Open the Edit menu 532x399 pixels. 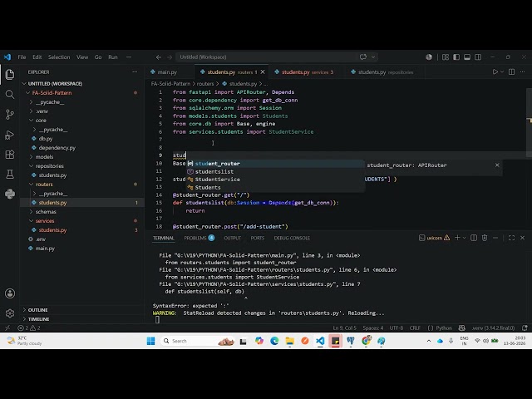coord(37,57)
